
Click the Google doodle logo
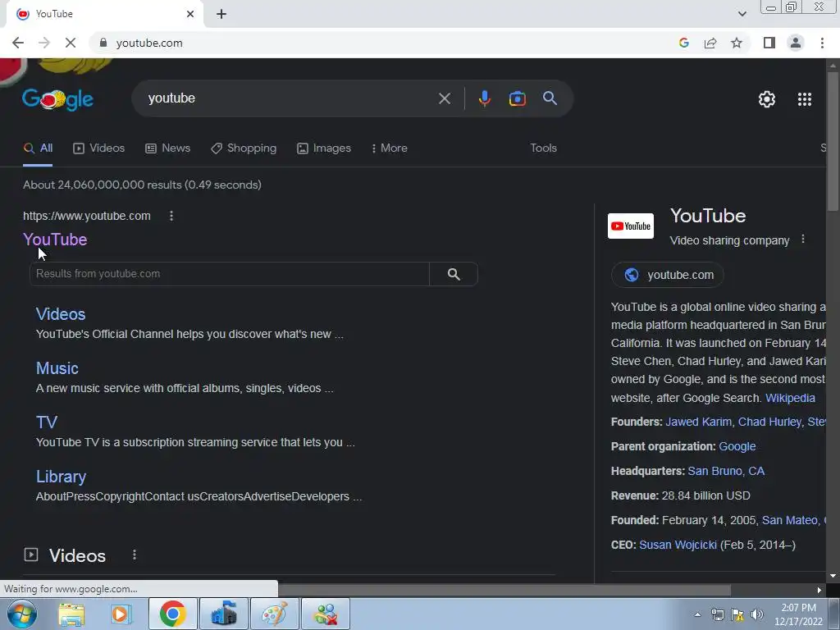[x=58, y=98]
